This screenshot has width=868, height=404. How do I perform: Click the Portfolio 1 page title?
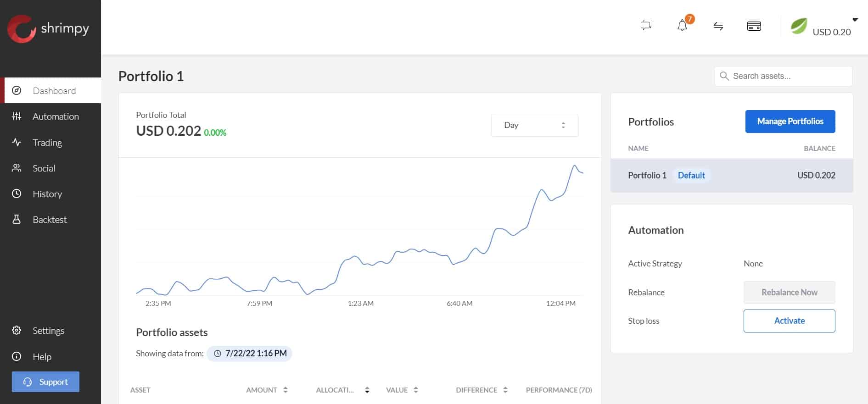point(151,76)
